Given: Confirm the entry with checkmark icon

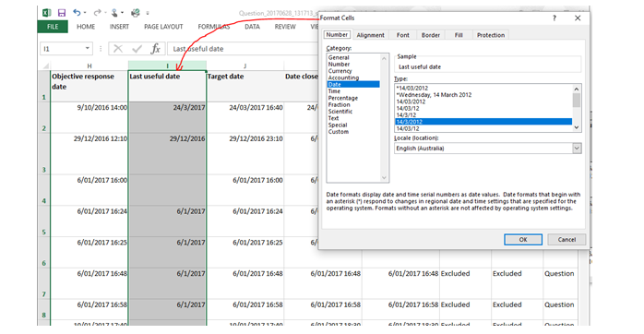Looking at the screenshot, I should pyautogui.click(x=137, y=49).
